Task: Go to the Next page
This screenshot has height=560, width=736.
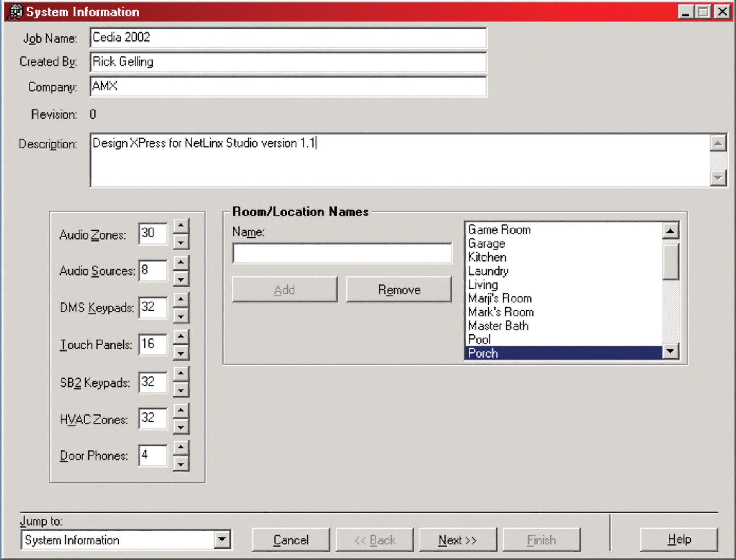Action: tap(458, 540)
